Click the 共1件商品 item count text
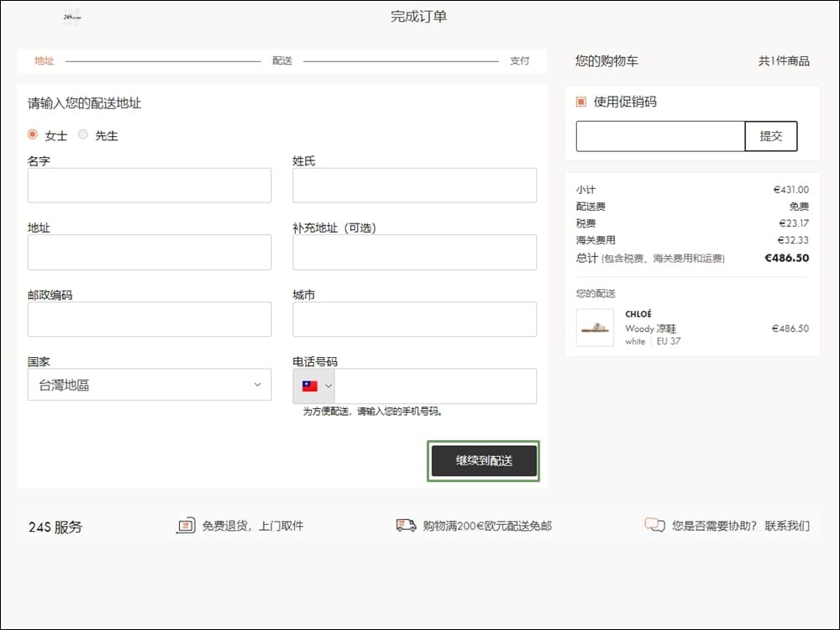 coord(784,60)
